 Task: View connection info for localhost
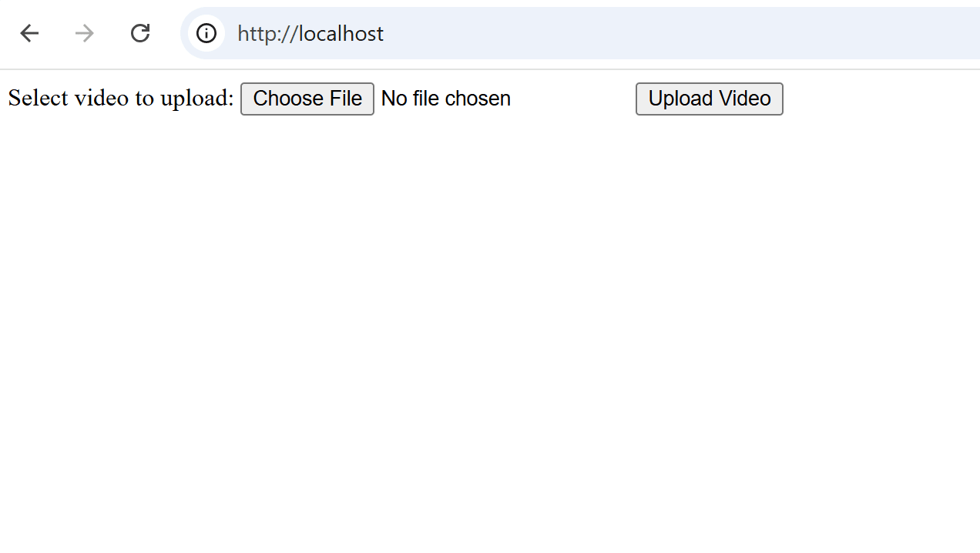point(206,33)
